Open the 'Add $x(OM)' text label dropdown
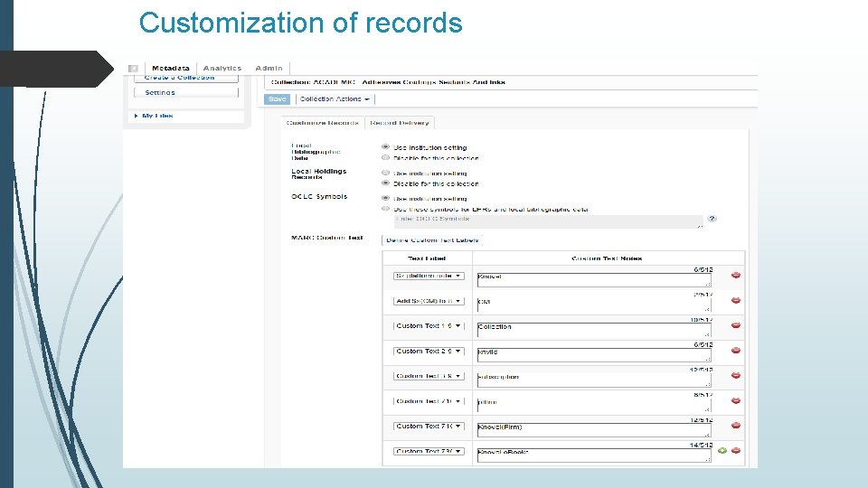This screenshot has width=868, height=488. 429,301
